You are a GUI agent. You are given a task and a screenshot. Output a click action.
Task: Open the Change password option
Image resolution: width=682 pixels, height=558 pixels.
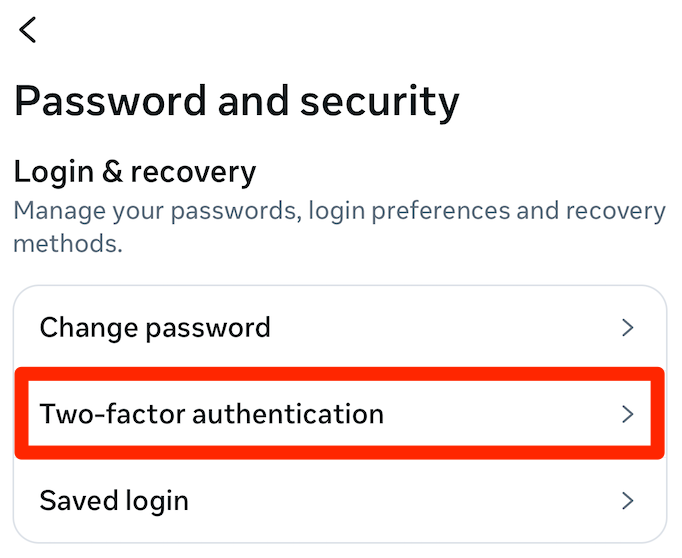(155, 328)
